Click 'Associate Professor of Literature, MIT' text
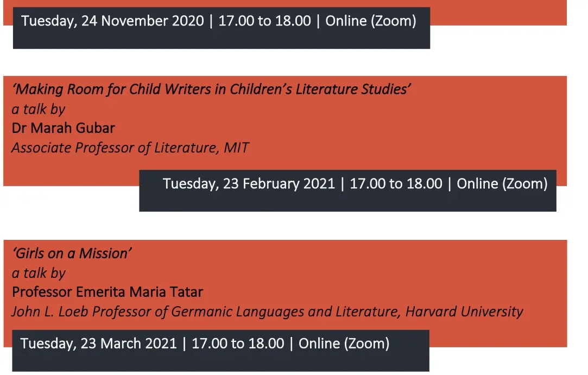This screenshot has height=375, width=588. (130, 148)
